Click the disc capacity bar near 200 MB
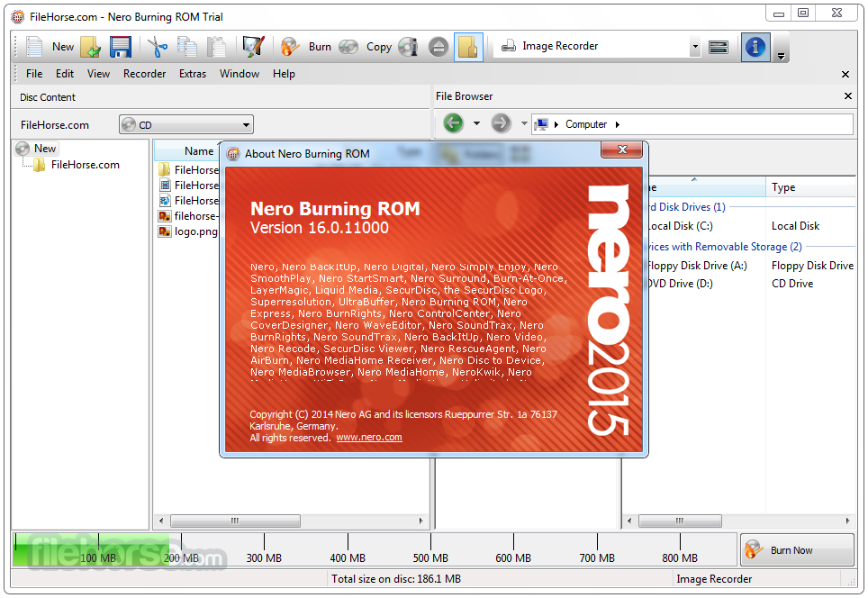868x598 pixels. 180,547
